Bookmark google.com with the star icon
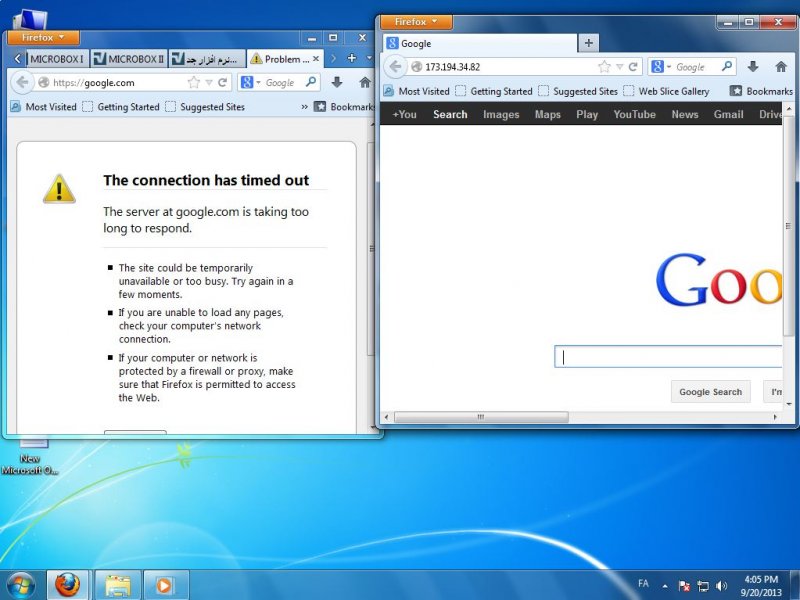Screen dimensions: 800x600 point(193,83)
